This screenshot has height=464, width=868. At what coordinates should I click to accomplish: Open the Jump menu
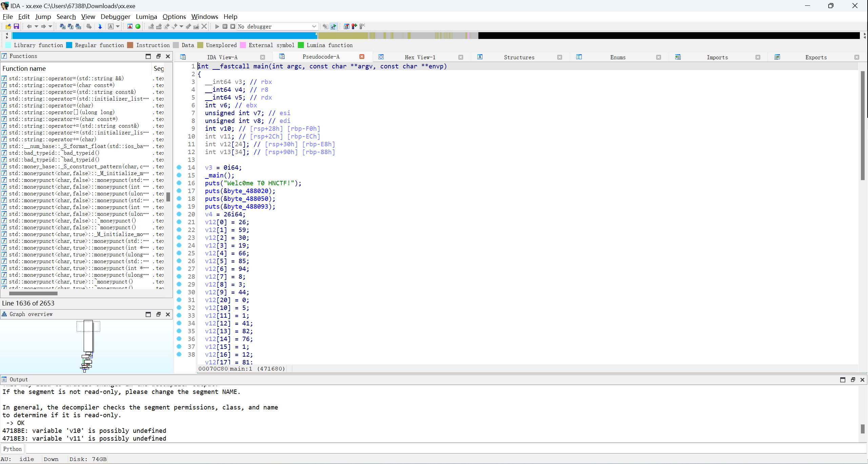(43, 17)
